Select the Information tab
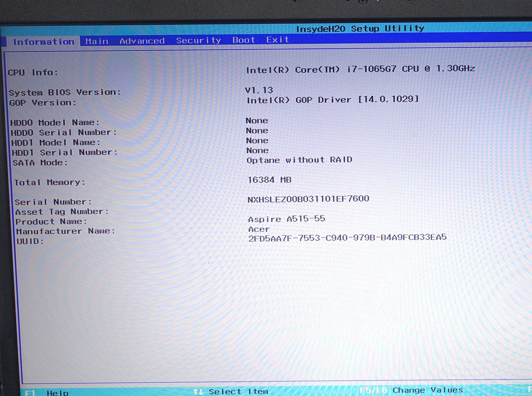Viewport: 532px width, 396px height. (x=43, y=42)
